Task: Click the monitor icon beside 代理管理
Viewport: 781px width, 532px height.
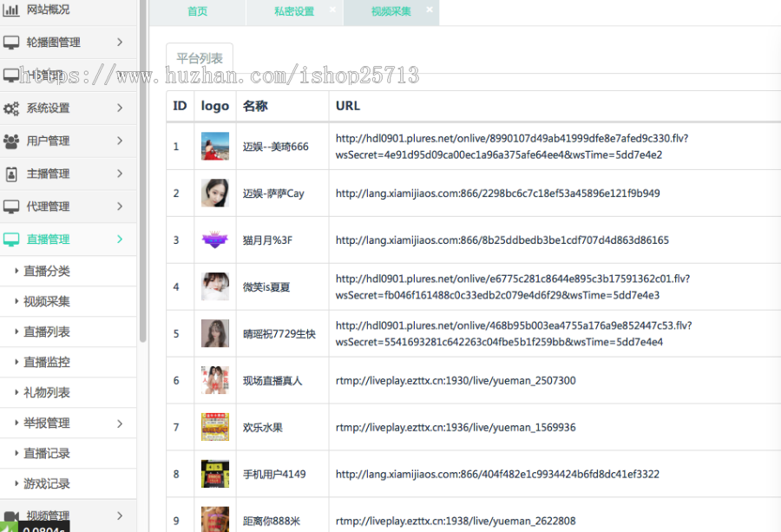Action: [x=11, y=207]
